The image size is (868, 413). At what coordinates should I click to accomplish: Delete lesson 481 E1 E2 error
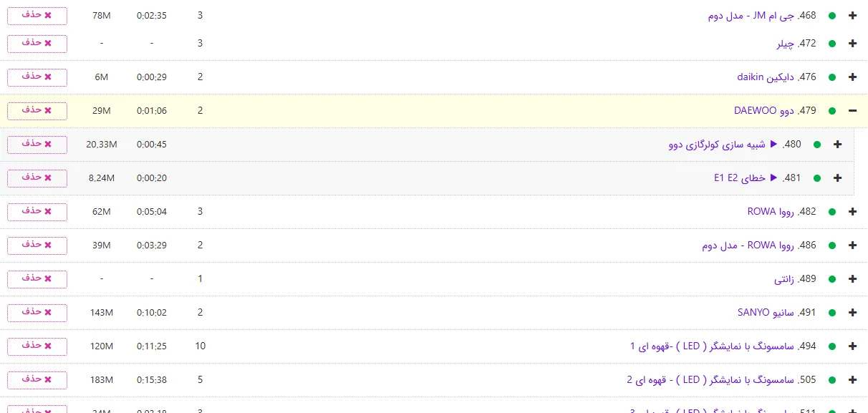[37, 178]
